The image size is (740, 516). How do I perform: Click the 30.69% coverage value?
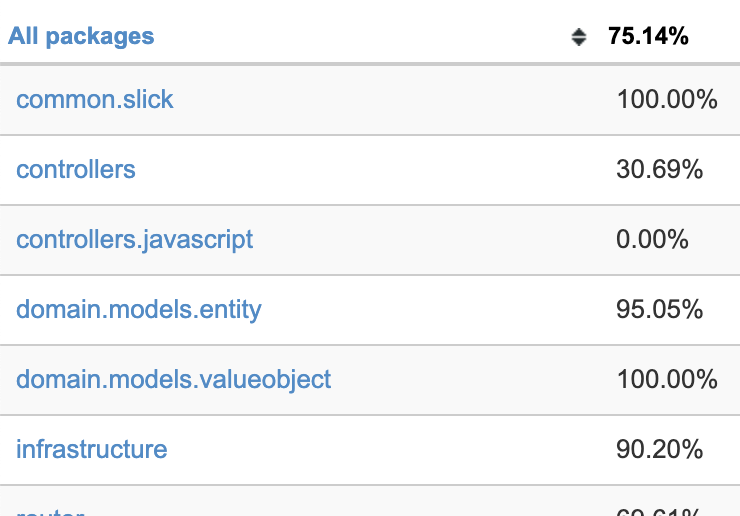(659, 169)
